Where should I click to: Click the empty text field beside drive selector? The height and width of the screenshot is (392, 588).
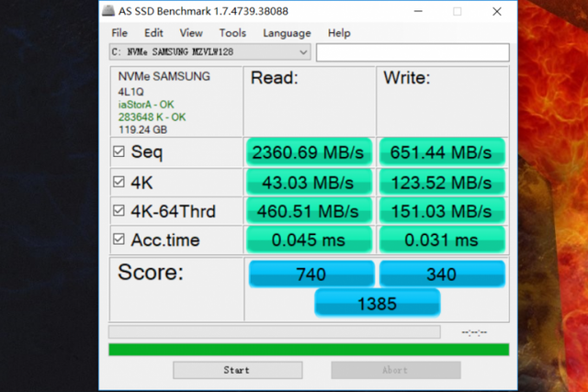point(413,52)
